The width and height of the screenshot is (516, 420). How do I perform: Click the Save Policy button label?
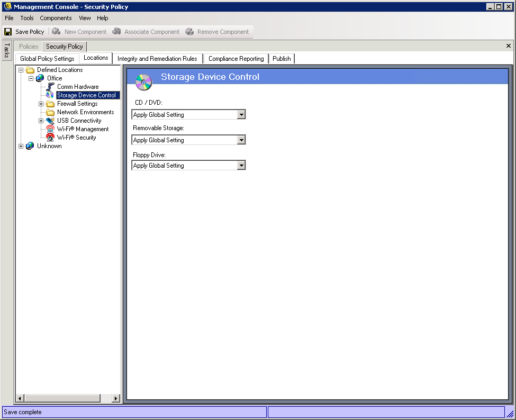(x=30, y=32)
